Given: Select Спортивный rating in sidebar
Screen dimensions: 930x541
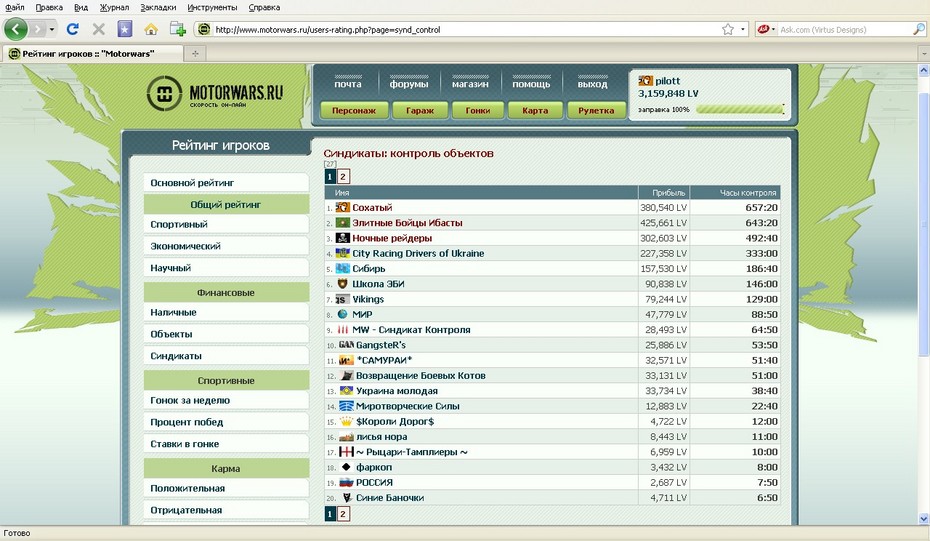Looking at the screenshot, I should 226,224.
